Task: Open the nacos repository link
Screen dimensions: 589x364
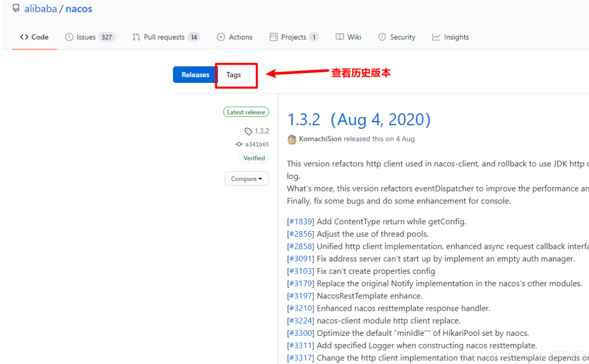Action: coord(79,9)
